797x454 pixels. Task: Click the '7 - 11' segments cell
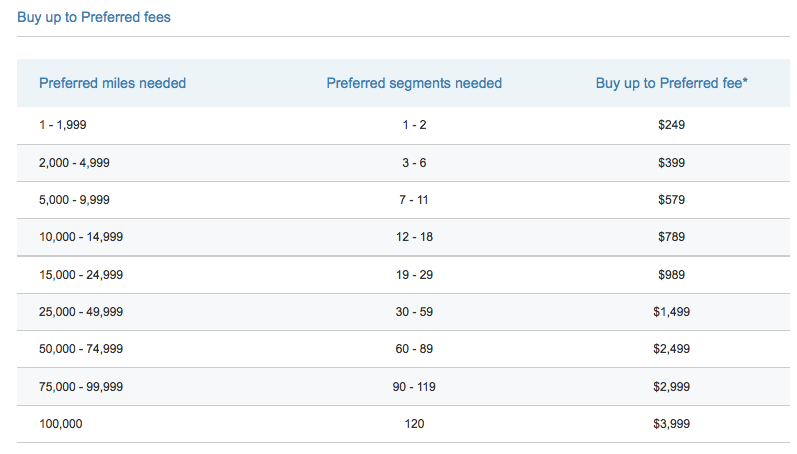click(x=415, y=200)
